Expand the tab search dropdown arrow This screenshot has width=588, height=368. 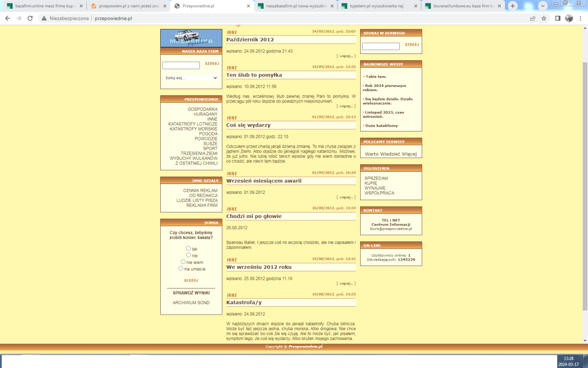click(x=542, y=6)
